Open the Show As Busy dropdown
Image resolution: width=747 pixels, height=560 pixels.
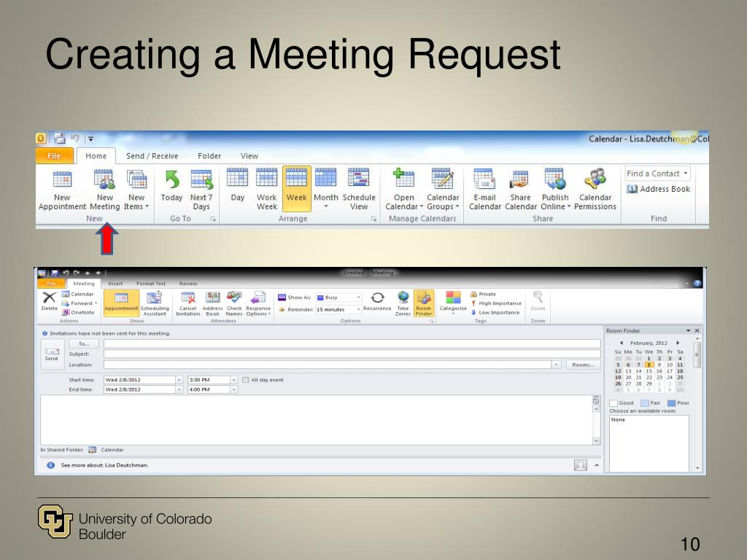tap(358, 297)
